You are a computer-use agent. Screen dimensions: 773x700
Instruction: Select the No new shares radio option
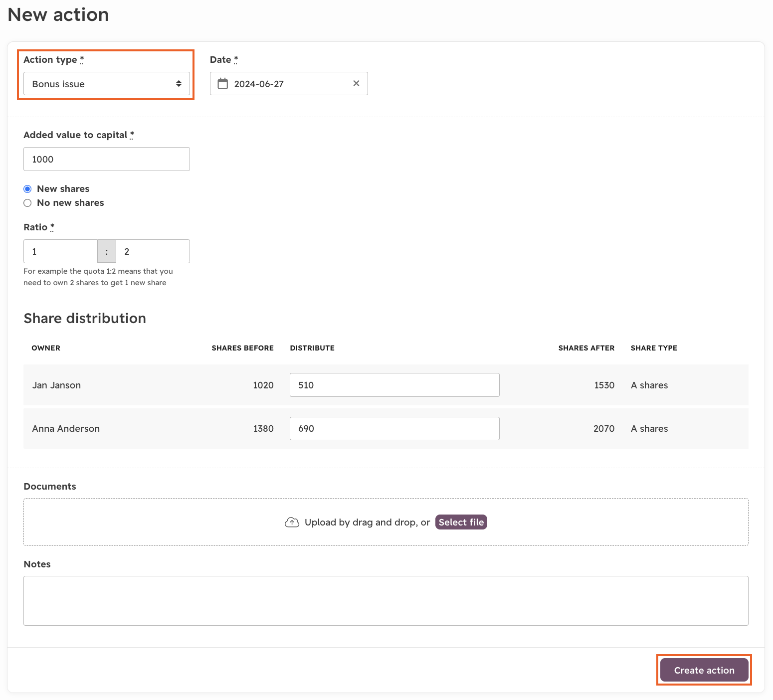coord(27,203)
